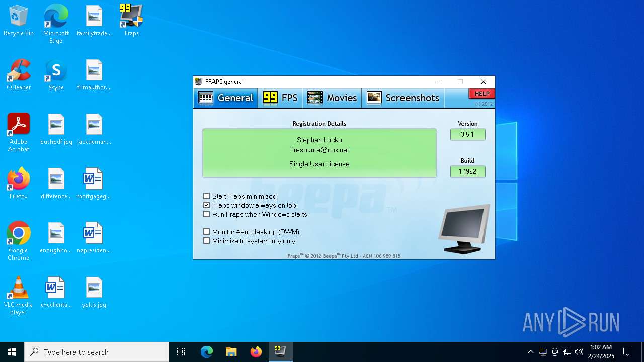The height and width of the screenshot is (362, 644).
Task: Click the FRAPS window title bar icon
Action: pyautogui.click(x=199, y=82)
